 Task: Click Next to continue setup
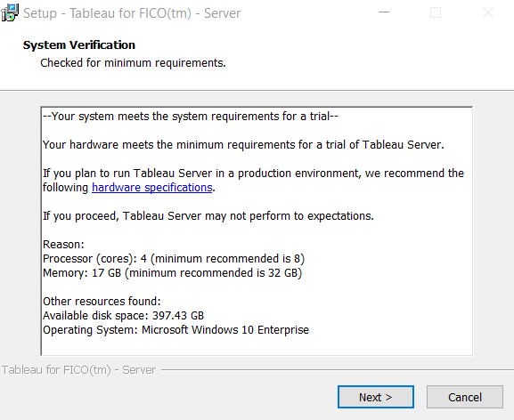[x=376, y=397]
